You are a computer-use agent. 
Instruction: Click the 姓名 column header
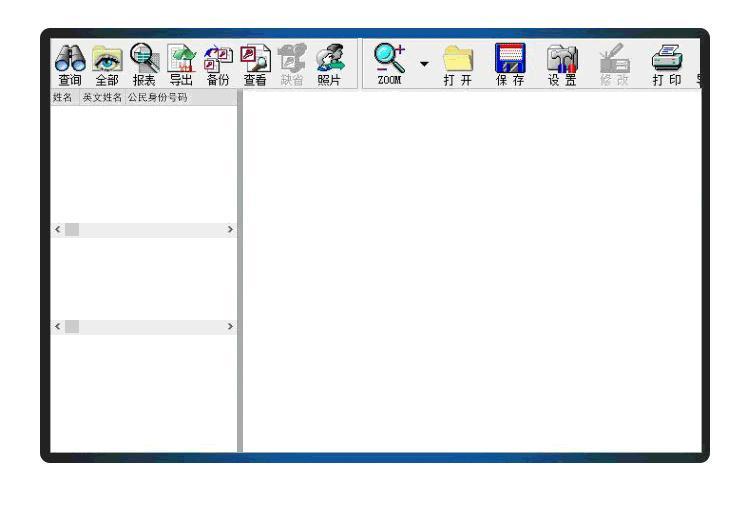coord(62,98)
